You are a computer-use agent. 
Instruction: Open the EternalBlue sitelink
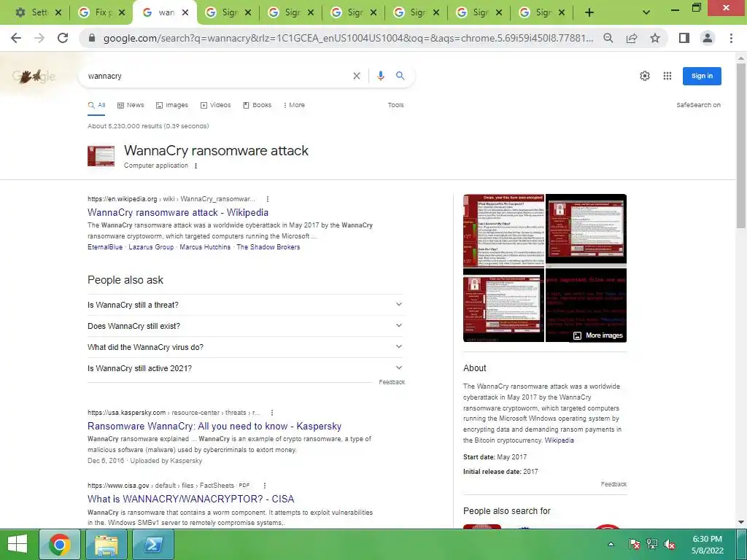105,247
